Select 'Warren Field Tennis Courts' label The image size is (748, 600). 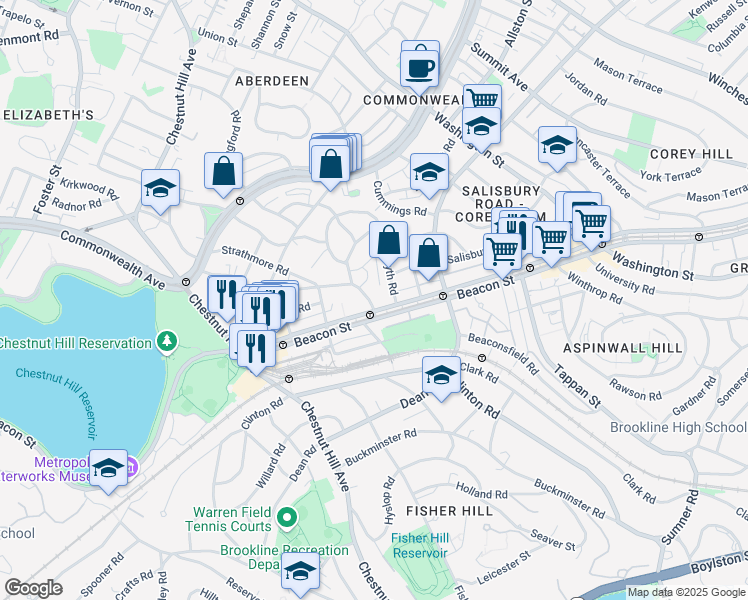coord(231,519)
